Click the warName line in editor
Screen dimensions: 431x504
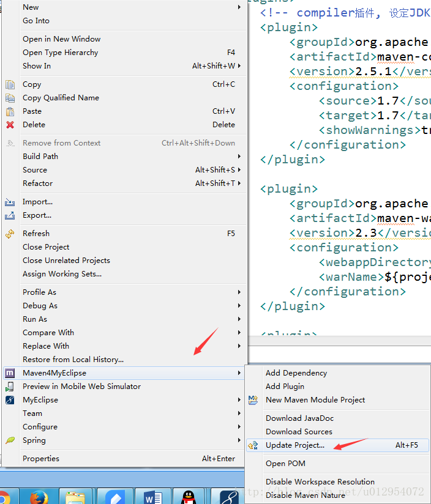coord(375,277)
